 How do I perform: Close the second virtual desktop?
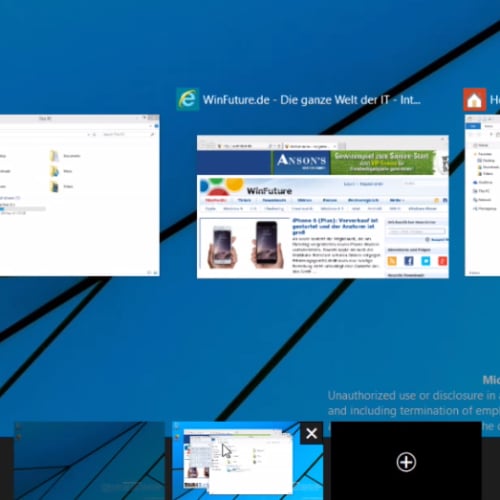coord(312,433)
